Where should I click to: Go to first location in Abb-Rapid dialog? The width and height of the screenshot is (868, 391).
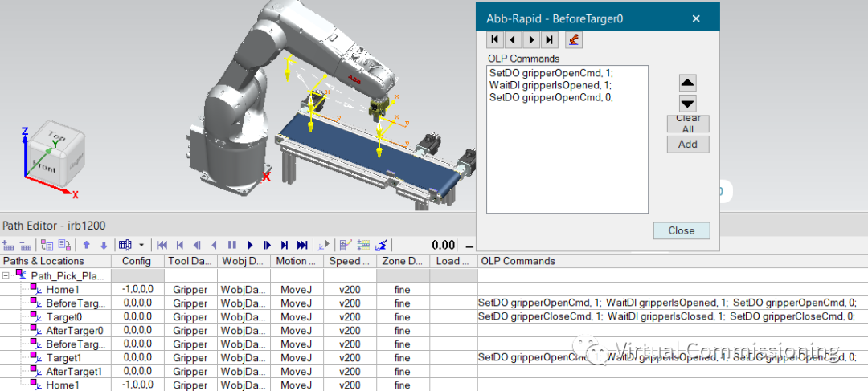[x=495, y=39]
